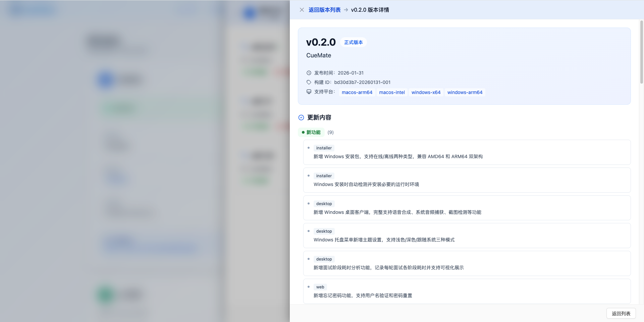Click the tag icon beside 构建 ID
Screen dimensions: 644x322
[309, 82]
